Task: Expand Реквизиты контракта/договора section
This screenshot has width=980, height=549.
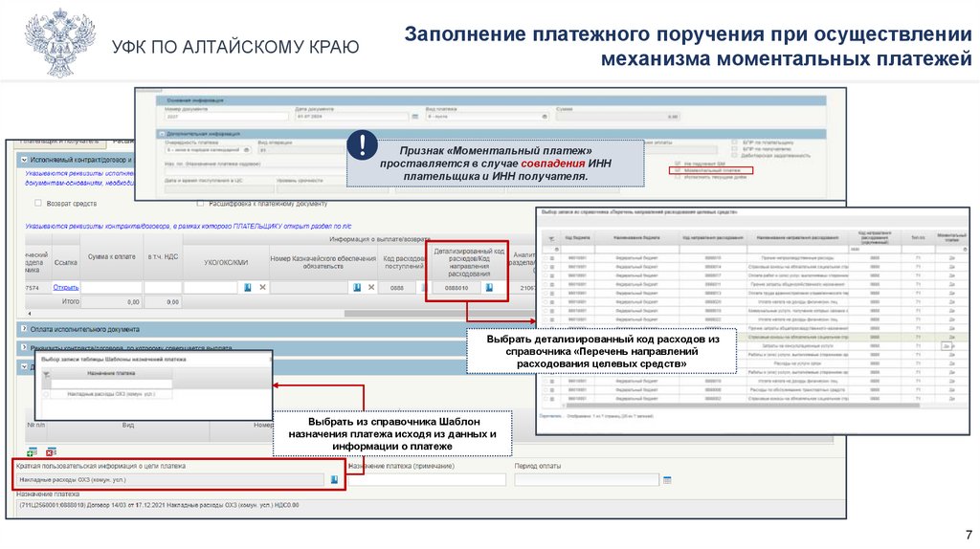Action: click(x=24, y=347)
